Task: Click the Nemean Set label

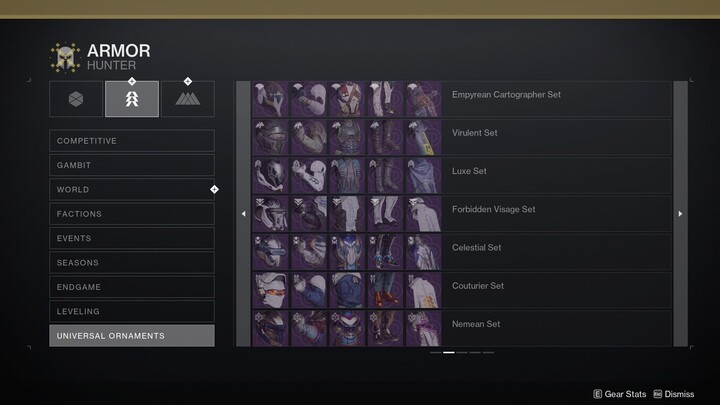Action: point(476,324)
